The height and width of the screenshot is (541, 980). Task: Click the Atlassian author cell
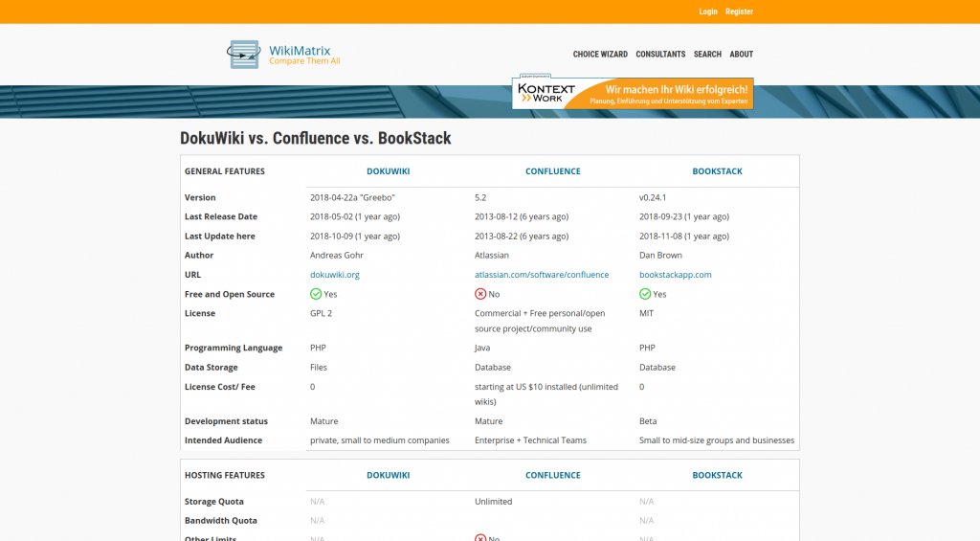(491, 255)
